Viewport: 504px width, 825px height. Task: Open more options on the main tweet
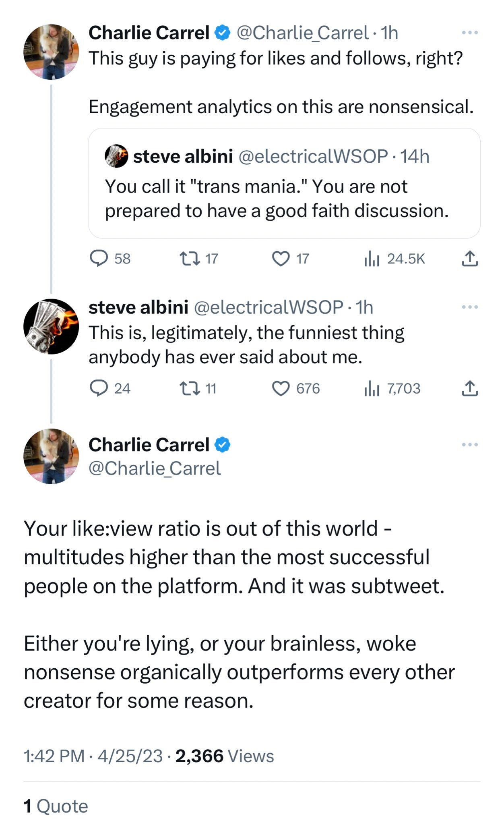pos(469,445)
